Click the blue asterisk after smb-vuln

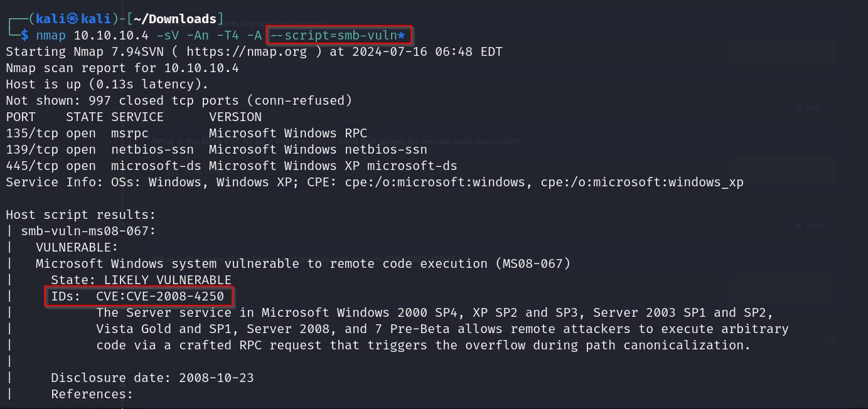[401, 35]
